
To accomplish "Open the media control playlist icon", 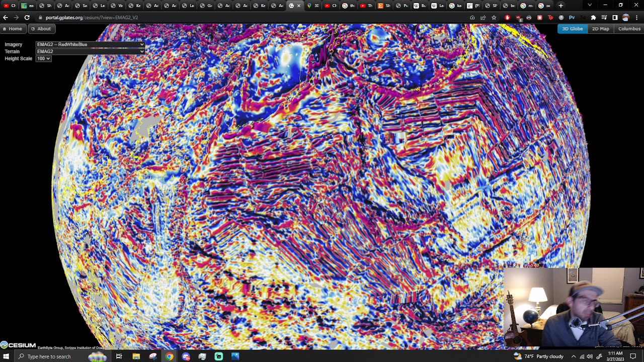I will click(x=604, y=18).
